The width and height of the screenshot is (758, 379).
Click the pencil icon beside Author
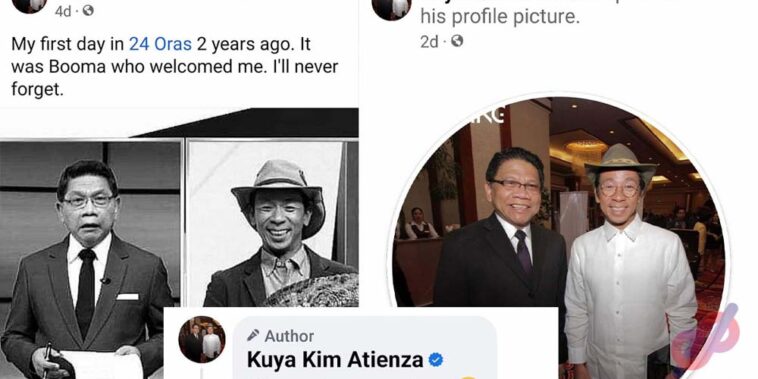[x=252, y=335]
